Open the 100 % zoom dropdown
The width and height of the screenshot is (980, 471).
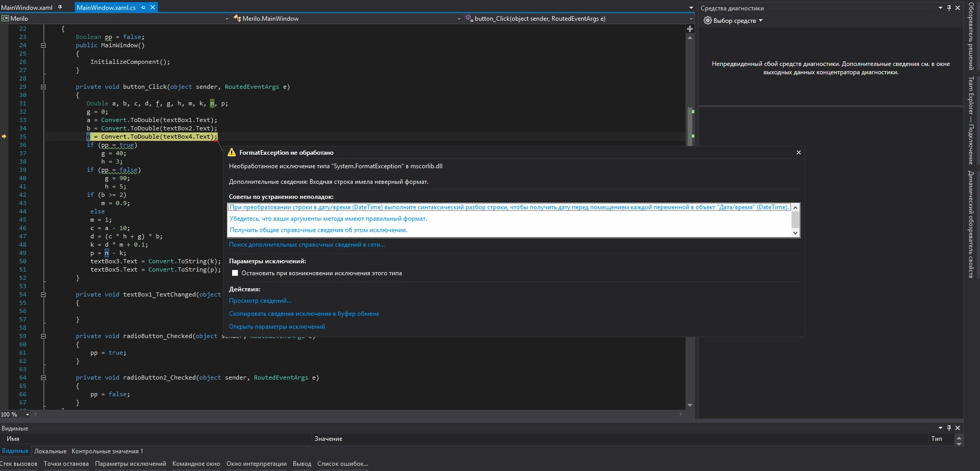coord(28,414)
